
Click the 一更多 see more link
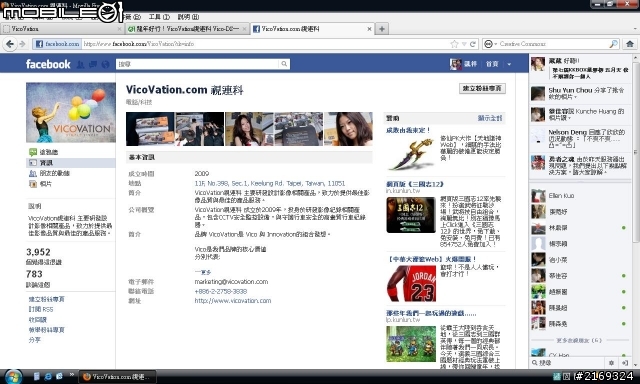point(203,272)
